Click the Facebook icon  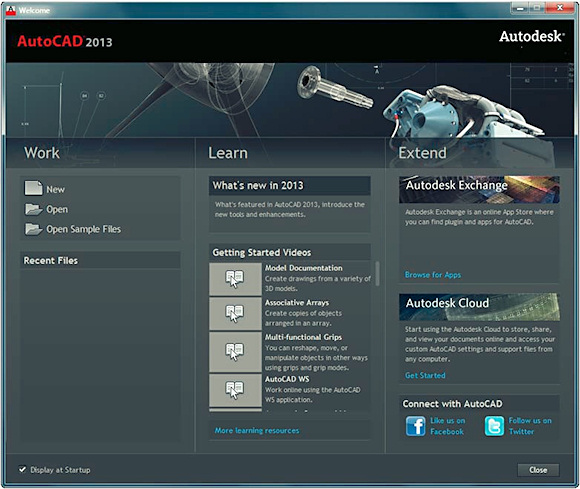click(415, 426)
